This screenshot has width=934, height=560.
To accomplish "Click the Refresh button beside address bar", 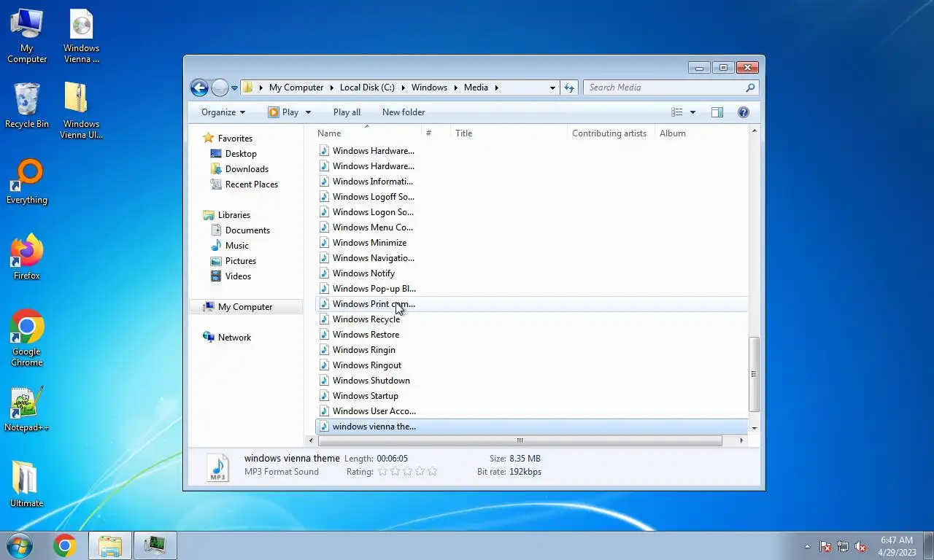I will click(x=570, y=87).
